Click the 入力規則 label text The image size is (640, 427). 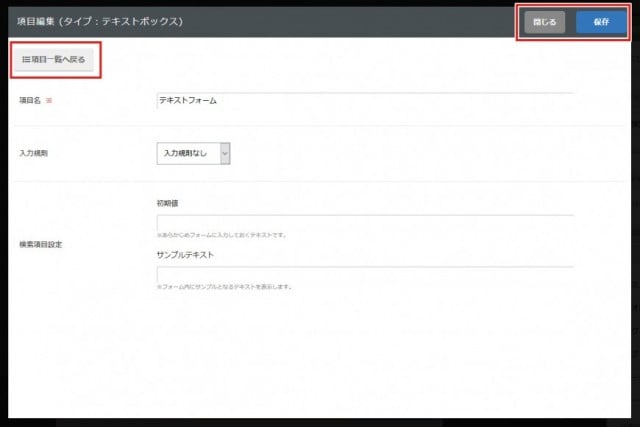(x=33, y=153)
